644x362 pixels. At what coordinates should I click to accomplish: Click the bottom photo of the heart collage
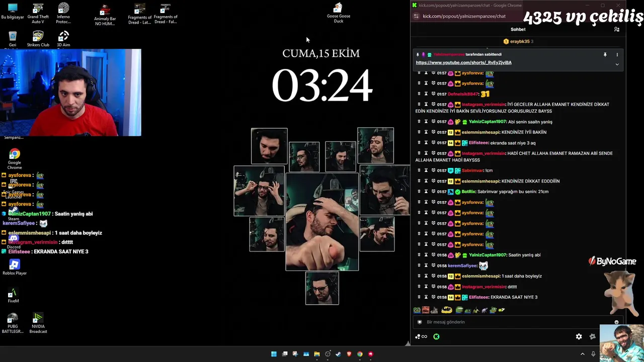click(322, 288)
